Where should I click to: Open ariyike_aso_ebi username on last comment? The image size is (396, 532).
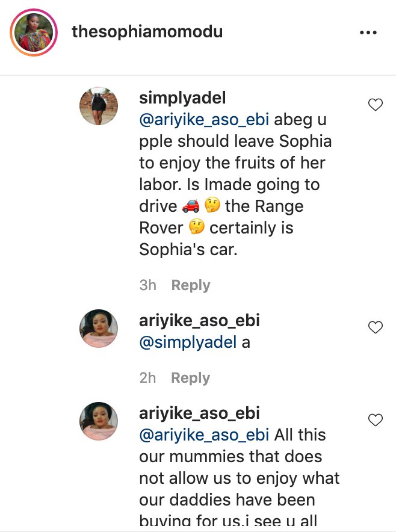[x=200, y=413]
